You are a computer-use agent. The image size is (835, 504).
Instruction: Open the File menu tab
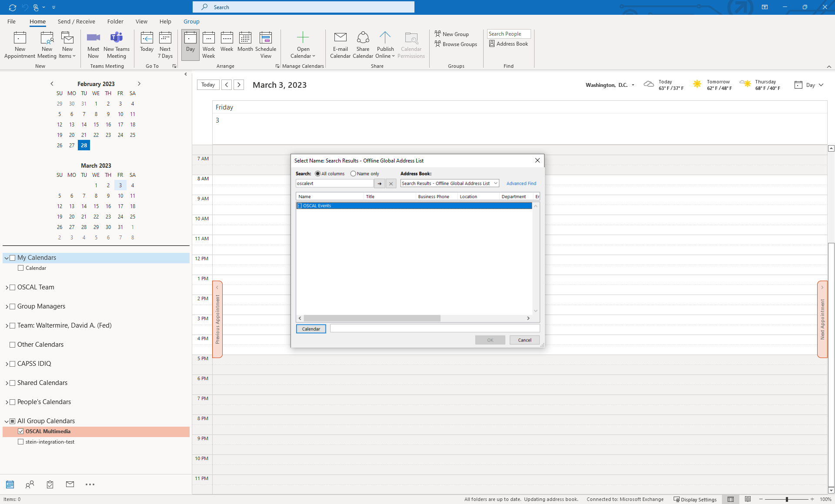pyautogui.click(x=11, y=21)
